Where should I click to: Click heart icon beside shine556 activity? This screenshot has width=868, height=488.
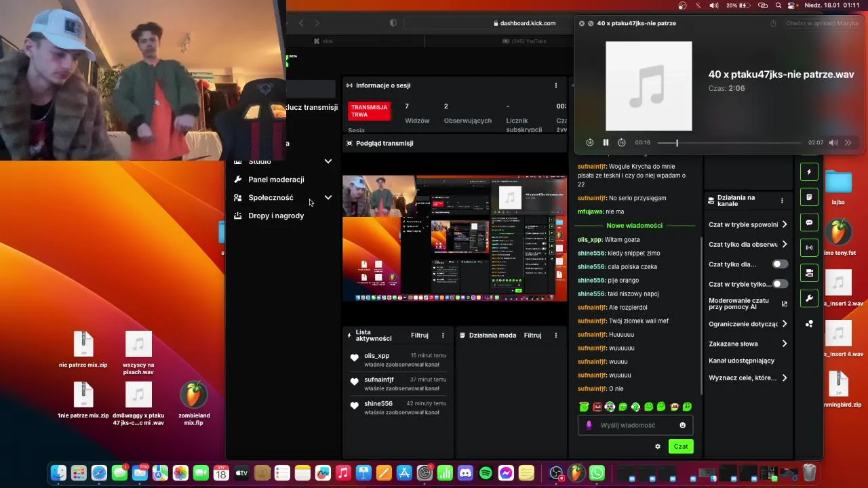354,405
